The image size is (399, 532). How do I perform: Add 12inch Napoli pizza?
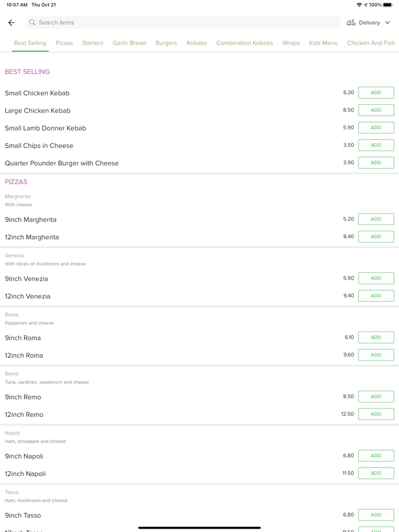376,473
